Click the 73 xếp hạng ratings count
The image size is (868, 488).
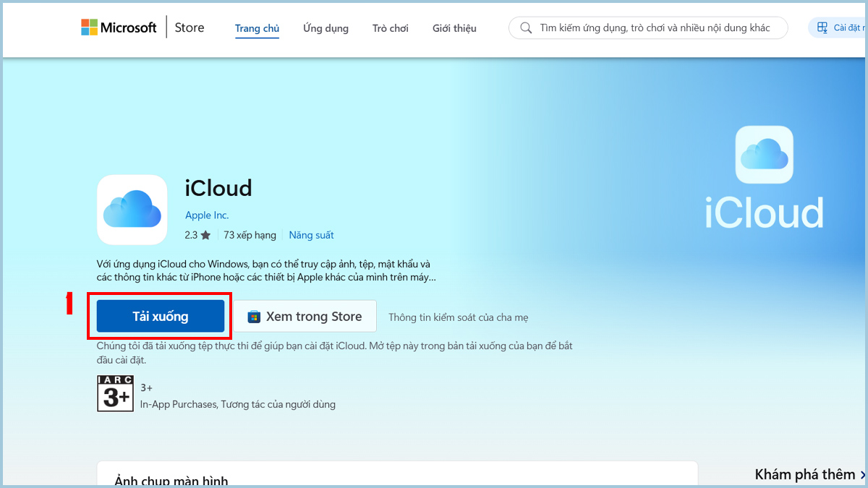(250, 235)
